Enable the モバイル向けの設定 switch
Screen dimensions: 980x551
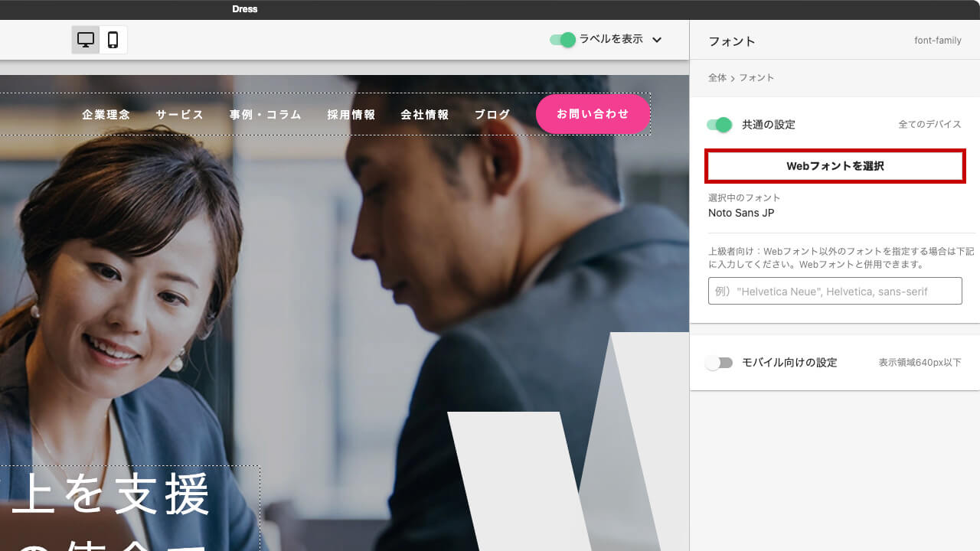coord(719,363)
